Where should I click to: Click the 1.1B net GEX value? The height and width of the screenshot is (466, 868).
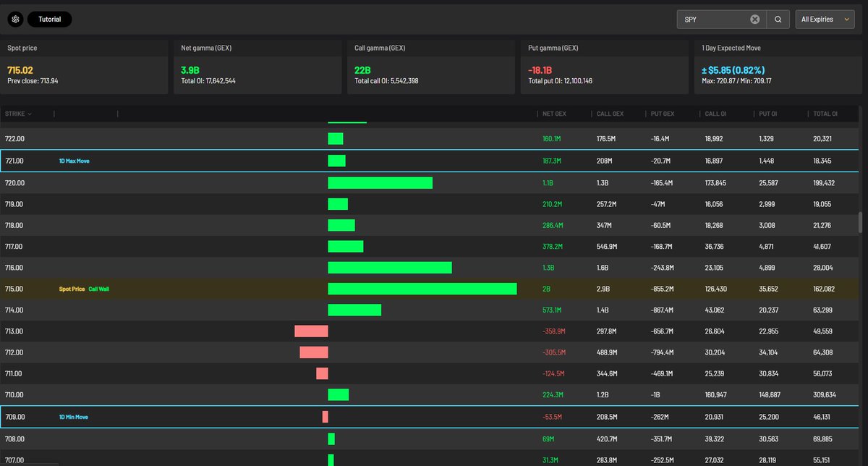pos(547,182)
